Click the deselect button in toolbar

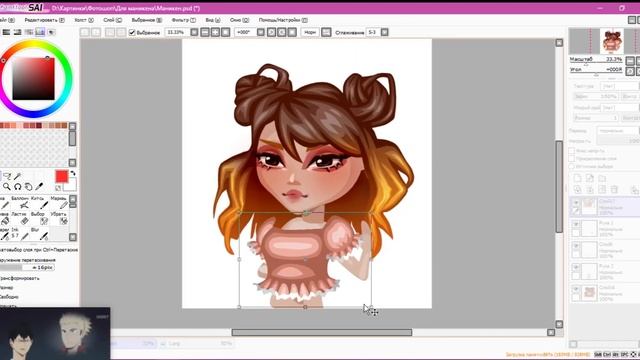pyautogui.click(x=110, y=32)
